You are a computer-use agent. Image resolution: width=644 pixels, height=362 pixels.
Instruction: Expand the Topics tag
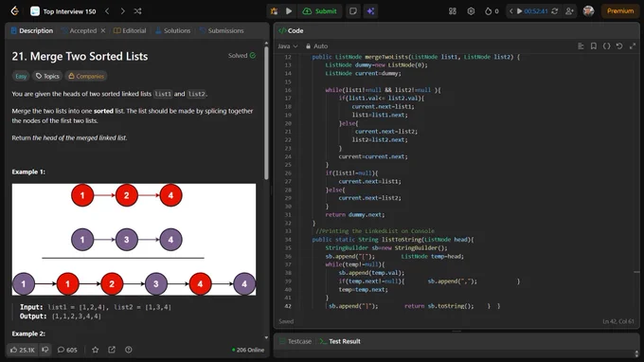pos(47,76)
